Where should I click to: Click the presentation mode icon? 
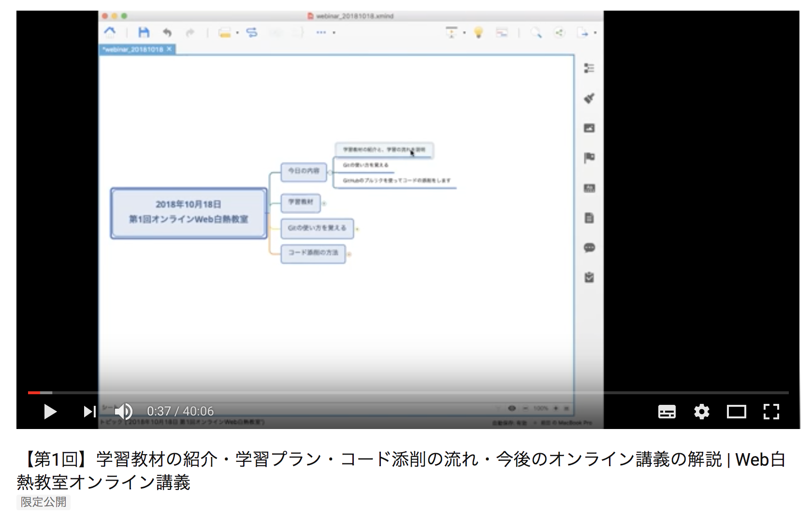(451, 32)
